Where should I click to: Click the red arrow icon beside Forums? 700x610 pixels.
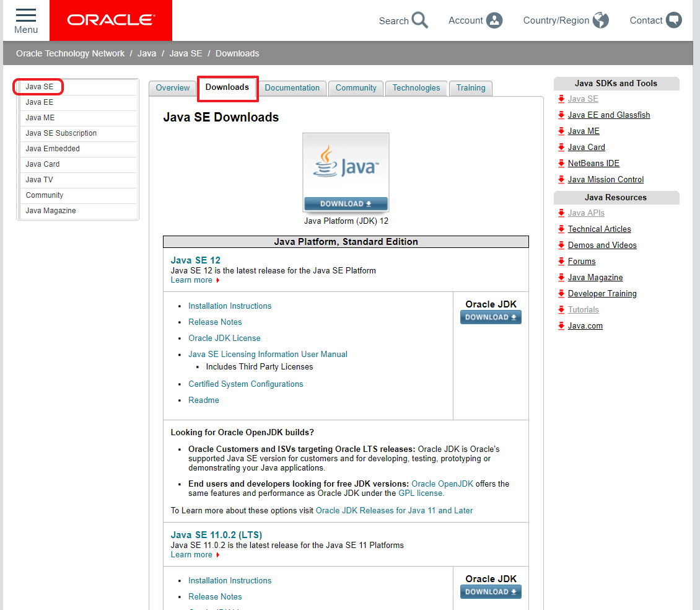pos(561,261)
